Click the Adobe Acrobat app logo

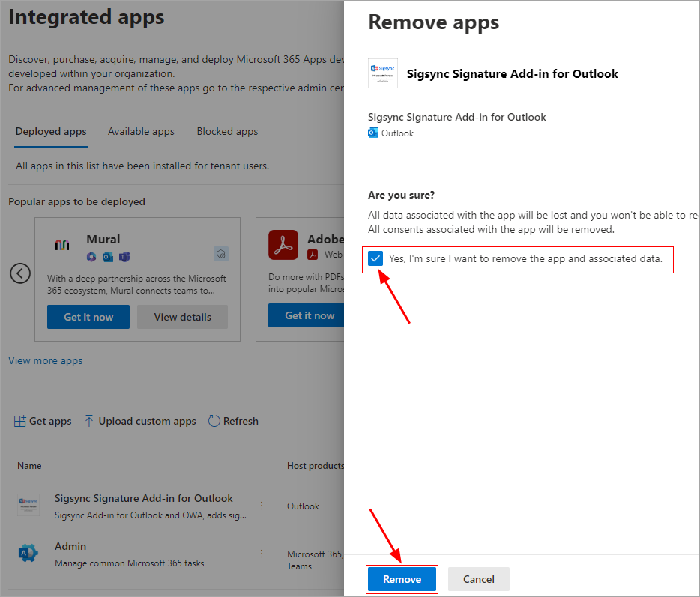(283, 245)
